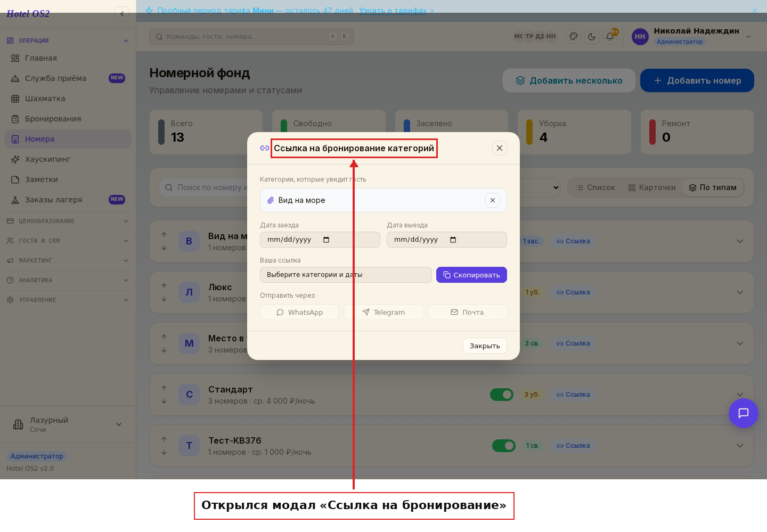
Task: Click the НН user avatar
Action: coord(640,37)
